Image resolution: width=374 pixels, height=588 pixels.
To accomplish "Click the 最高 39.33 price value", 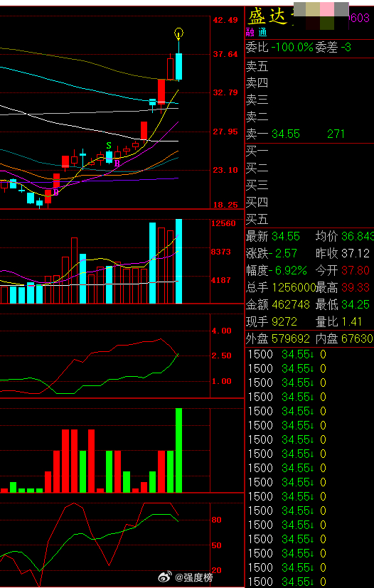I will point(356,288).
